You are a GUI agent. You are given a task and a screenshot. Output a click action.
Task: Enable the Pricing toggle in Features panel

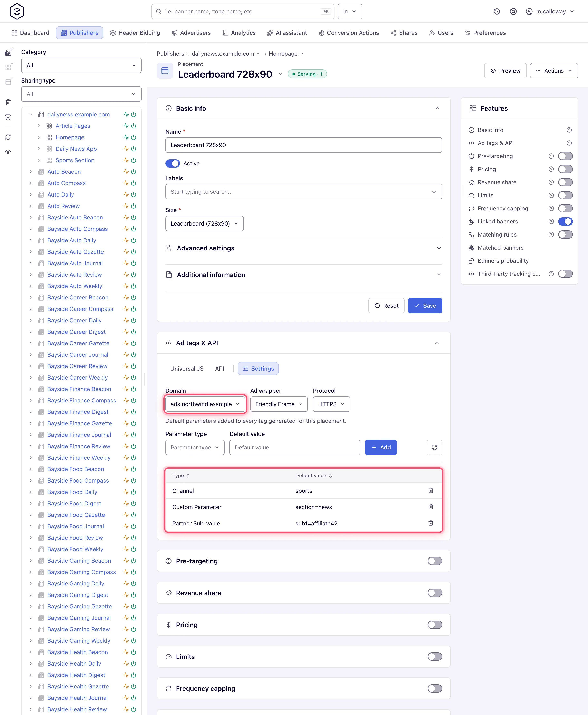pyautogui.click(x=565, y=169)
